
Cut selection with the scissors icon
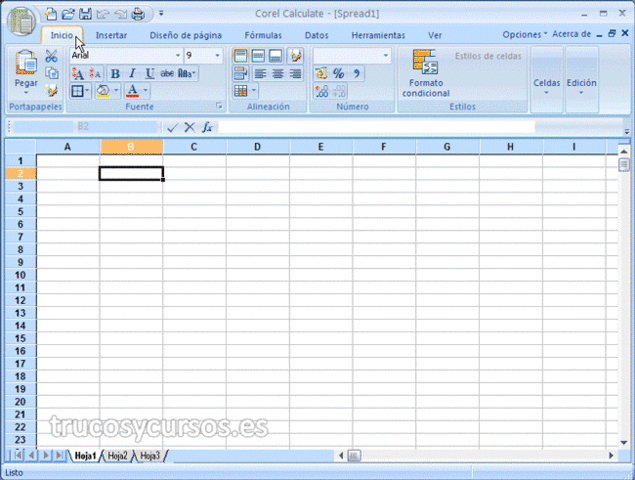(x=51, y=56)
